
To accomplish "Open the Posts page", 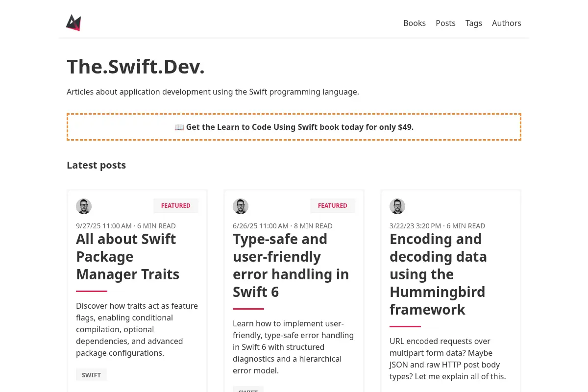I will 445,23.
